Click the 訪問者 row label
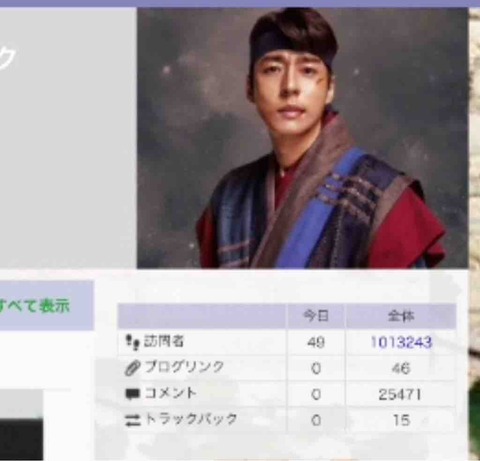480x461 pixels. pyautogui.click(x=164, y=341)
